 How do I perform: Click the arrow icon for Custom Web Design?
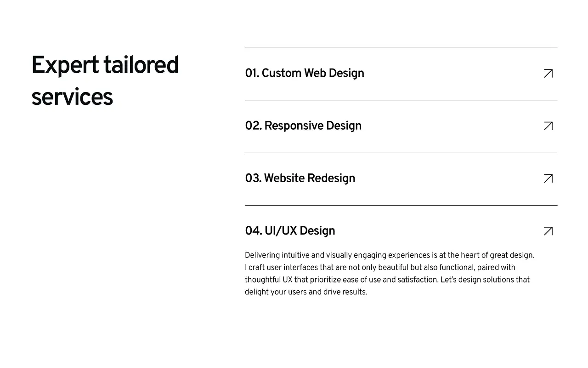pos(548,74)
